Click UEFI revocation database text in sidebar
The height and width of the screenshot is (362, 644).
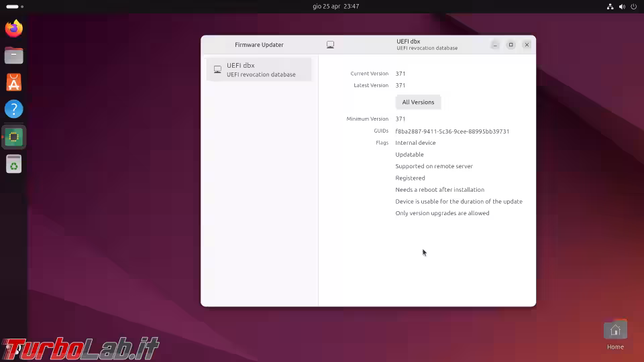click(x=261, y=74)
